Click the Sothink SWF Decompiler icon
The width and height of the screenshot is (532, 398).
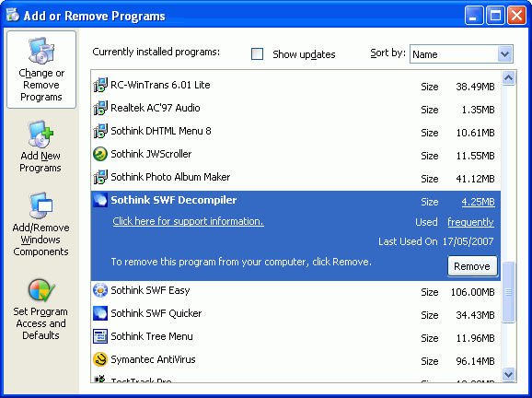[x=100, y=200]
